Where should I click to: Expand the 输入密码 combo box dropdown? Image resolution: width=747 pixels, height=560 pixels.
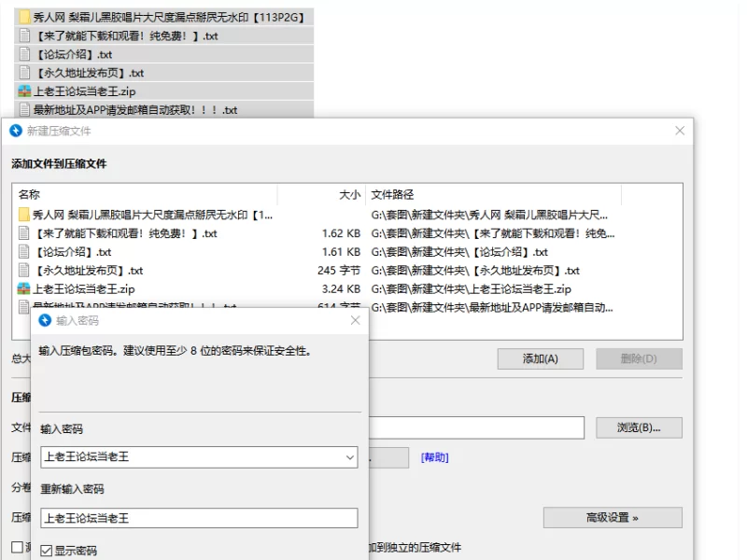pos(349,457)
